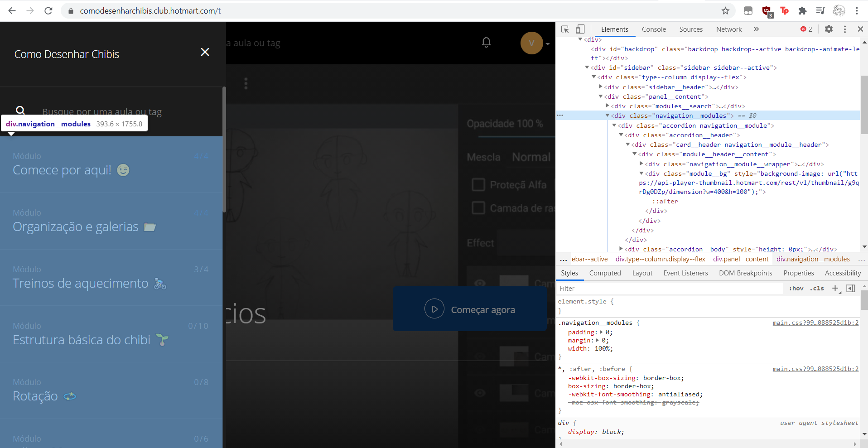This screenshot has height=448, width=868.
Task: Select the module__bg div node
Action: tap(750, 183)
